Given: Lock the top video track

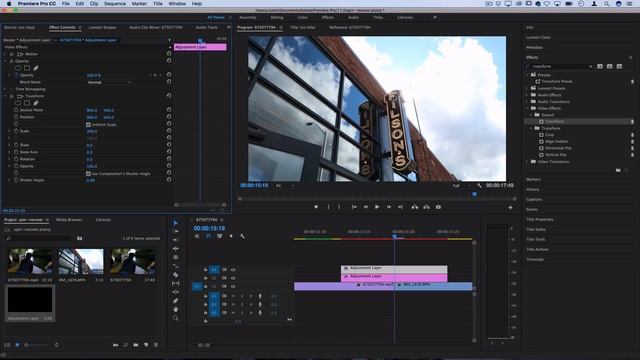Looking at the screenshot, I should point(206,269).
